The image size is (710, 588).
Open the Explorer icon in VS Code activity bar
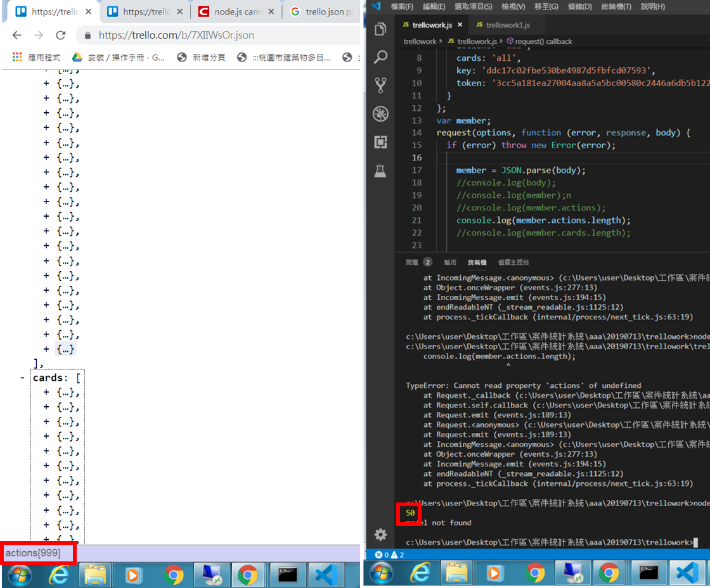tap(380, 29)
